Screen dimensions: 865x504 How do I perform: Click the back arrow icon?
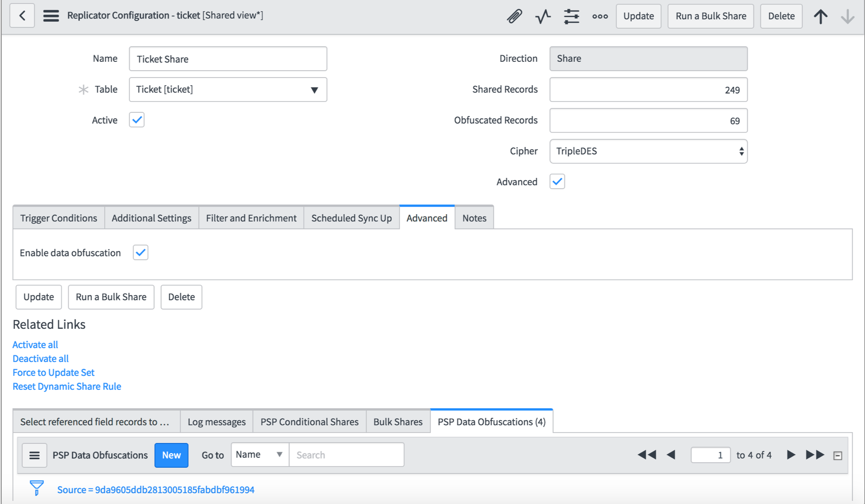coord(22,16)
